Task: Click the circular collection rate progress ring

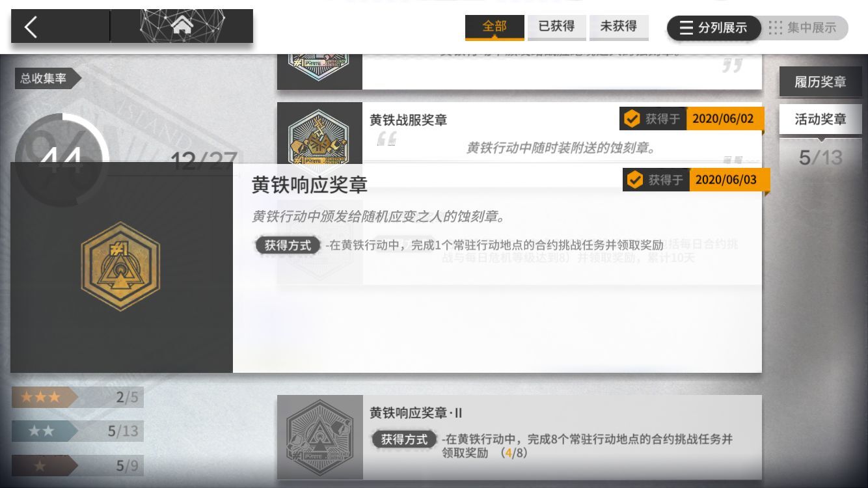Action: tap(62, 160)
